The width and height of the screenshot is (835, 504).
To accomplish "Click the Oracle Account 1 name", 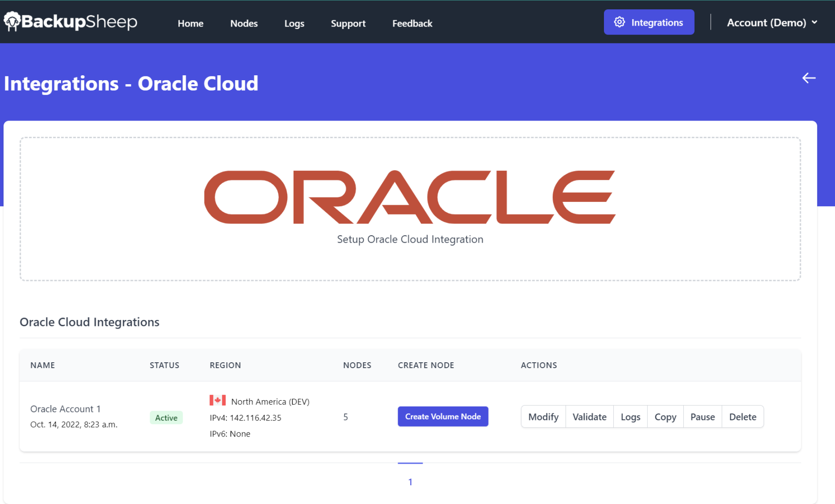I will (x=66, y=409).
